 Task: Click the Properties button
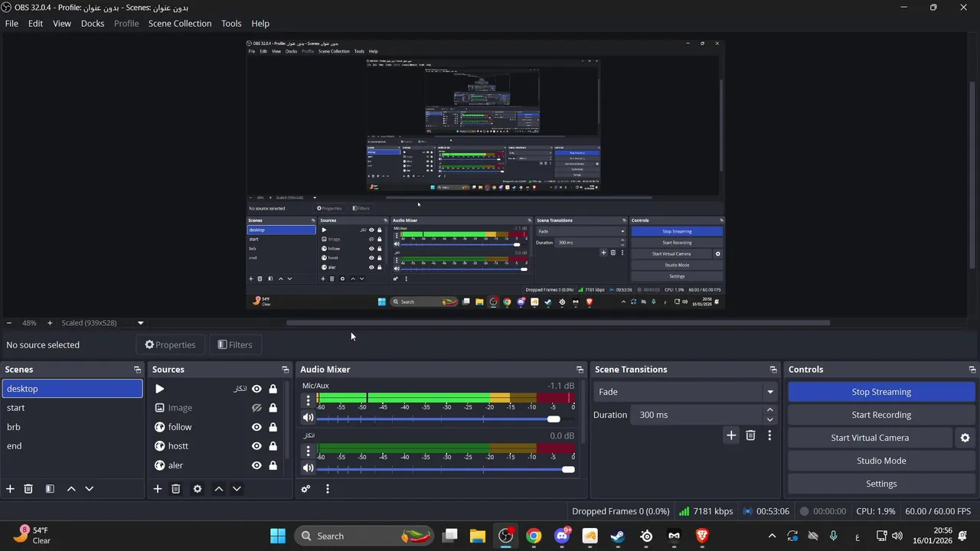170,345
